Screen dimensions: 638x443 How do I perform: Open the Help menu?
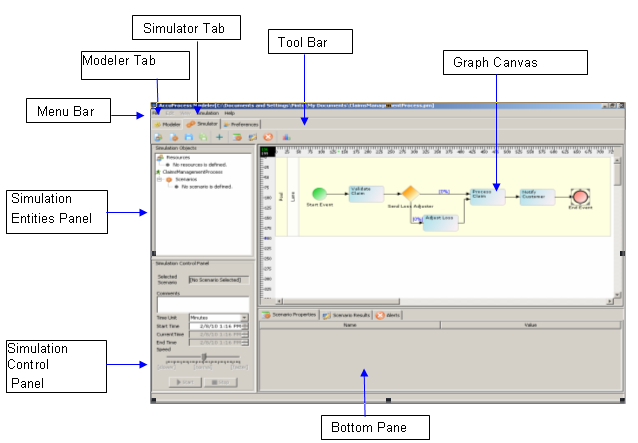(x=230, y=113)
